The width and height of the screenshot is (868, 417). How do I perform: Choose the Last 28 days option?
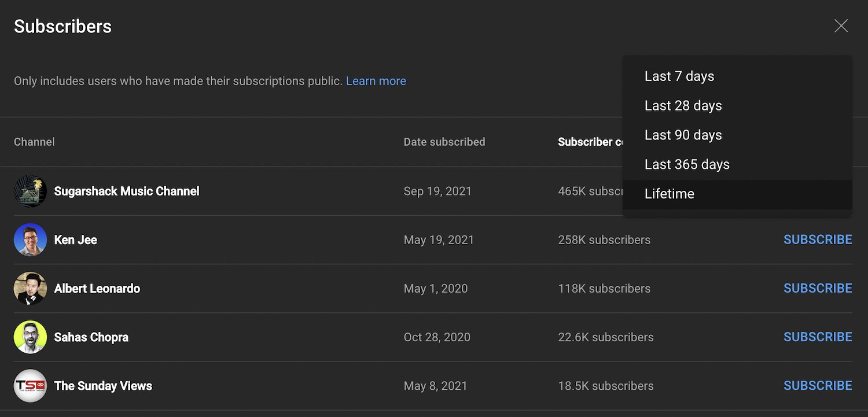tap(737, 106)
